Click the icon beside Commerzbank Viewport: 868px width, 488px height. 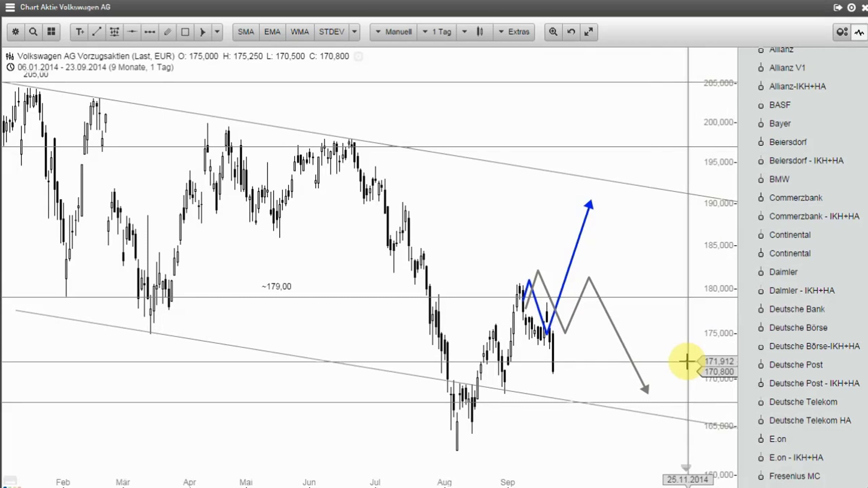[761, 198]
